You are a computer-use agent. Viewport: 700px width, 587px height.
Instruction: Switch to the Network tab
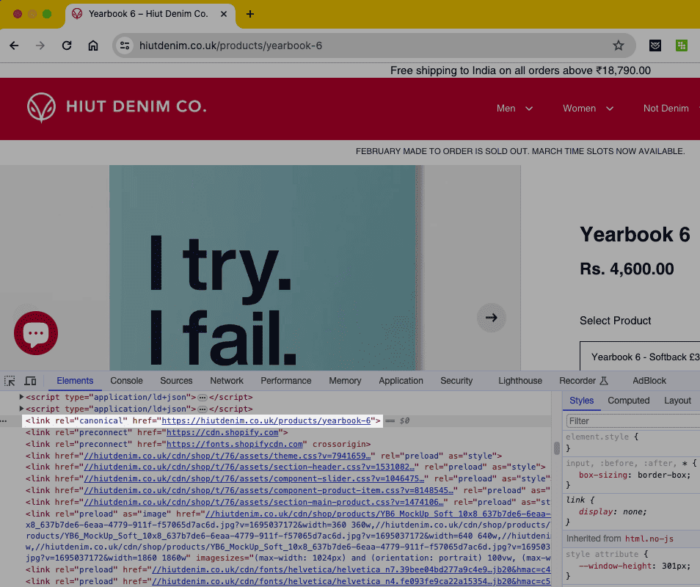(227, 381)
